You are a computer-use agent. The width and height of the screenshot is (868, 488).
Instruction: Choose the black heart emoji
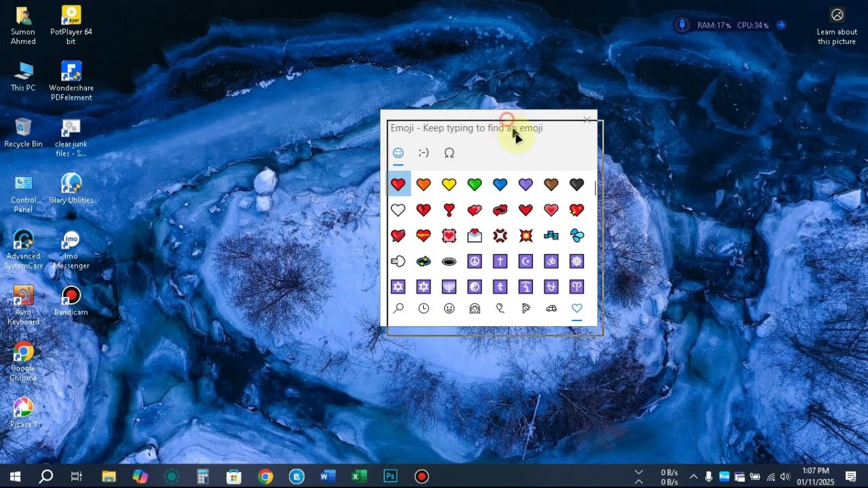[x=577, y=184]
